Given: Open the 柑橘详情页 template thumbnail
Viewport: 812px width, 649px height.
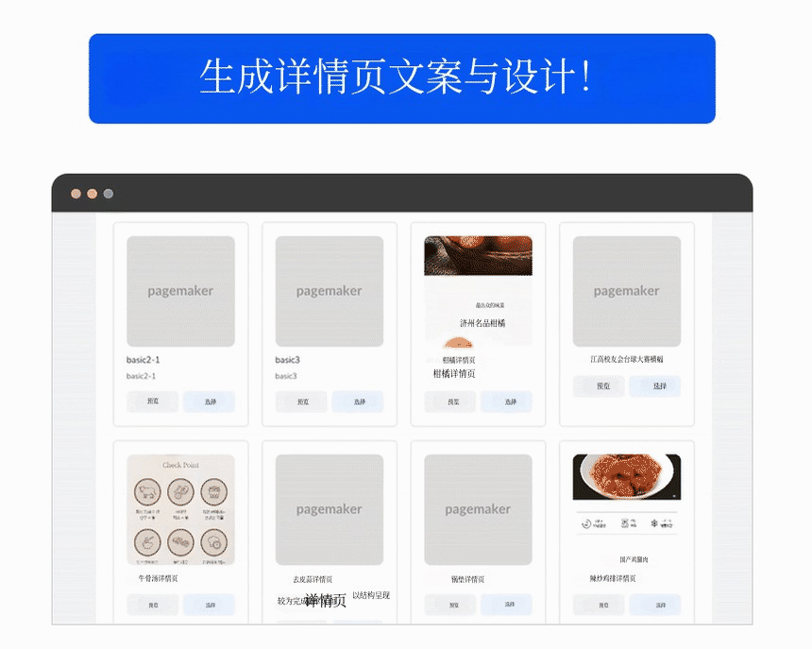Looking at the screenshot, I should [478, 291].
